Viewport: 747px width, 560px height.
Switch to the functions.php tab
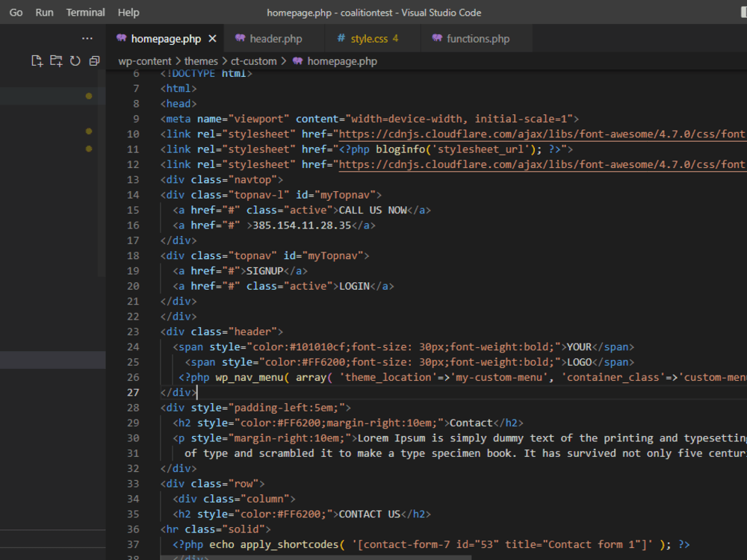[x=478, y=39]
